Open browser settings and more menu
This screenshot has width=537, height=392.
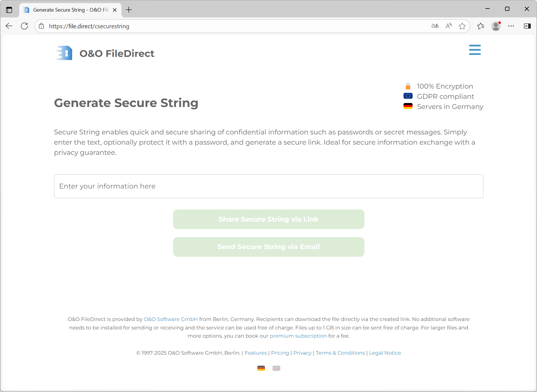click(511, 26)
